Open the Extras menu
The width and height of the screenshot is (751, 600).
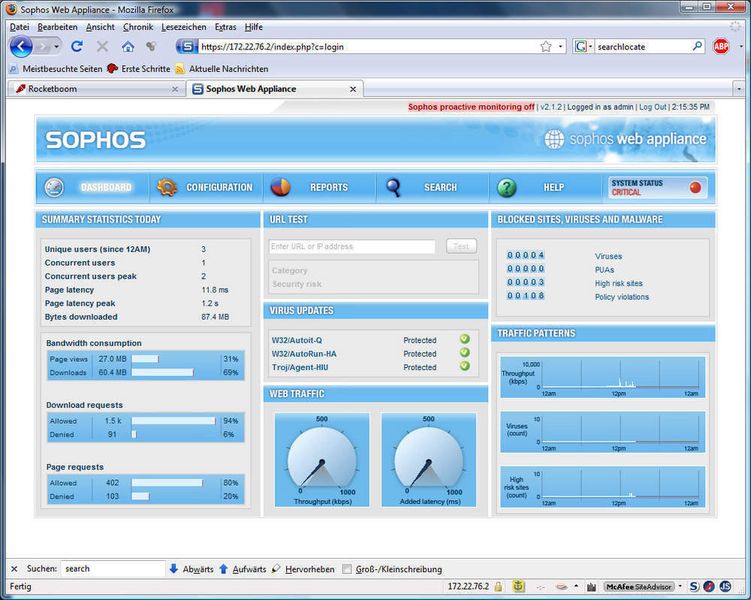(225, 27)
